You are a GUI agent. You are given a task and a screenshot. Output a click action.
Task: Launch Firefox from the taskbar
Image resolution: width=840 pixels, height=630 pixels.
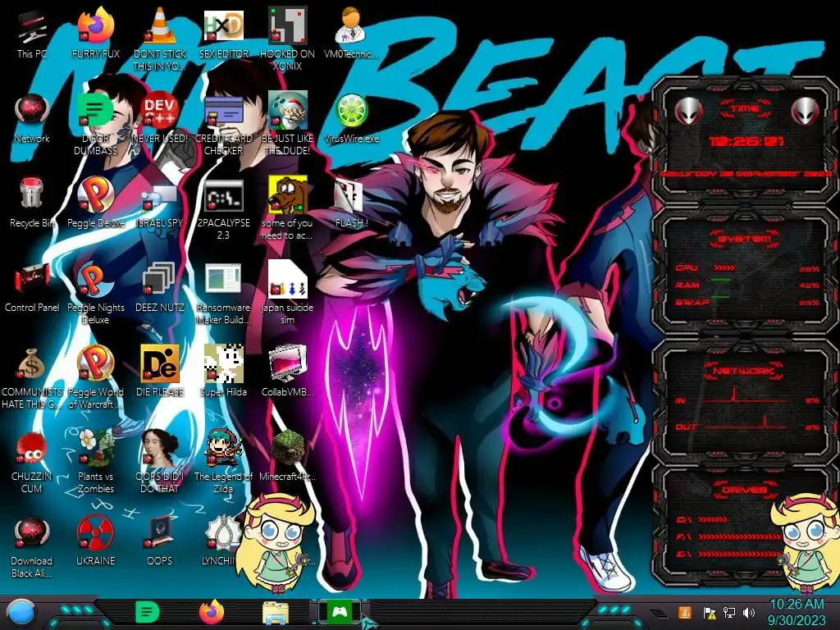coord(212,612)
